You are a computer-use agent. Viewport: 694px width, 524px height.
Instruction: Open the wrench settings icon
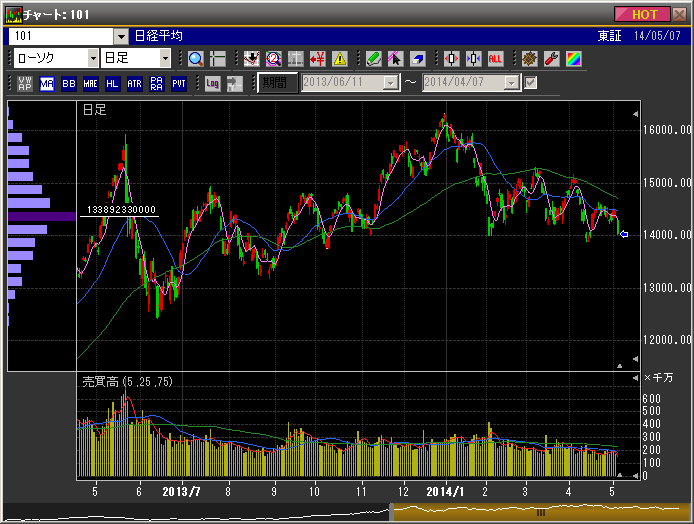tap(551, 59)
